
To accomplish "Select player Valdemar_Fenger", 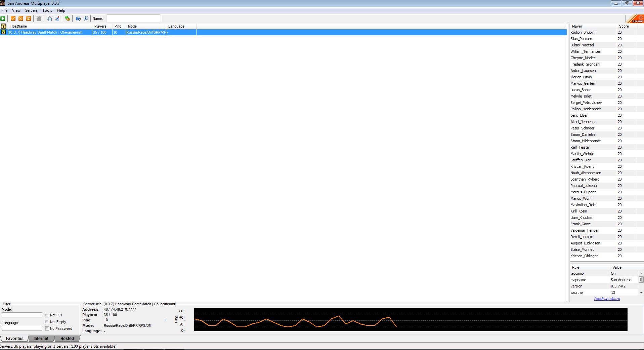I will pos(585,230).
